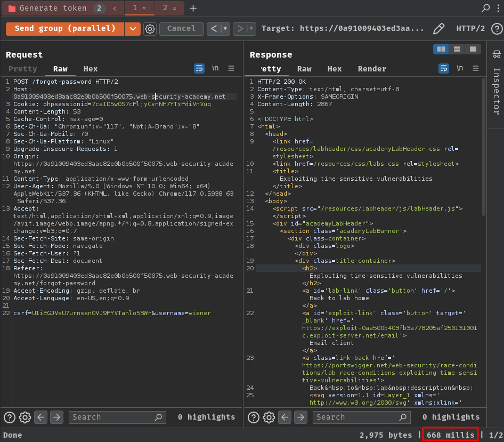Toggle request non-printable characters \n
The height and width of the screenshot is (442, 504).
pos(215,68)
